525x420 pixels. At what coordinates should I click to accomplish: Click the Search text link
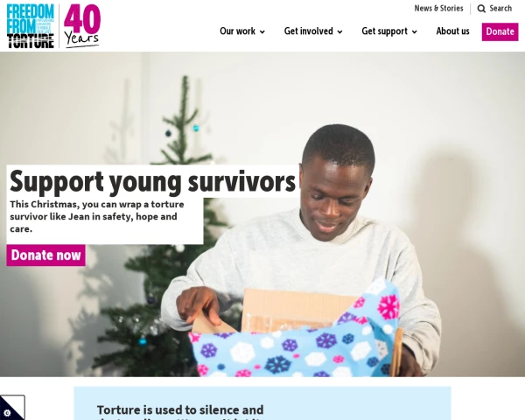tap(500, 9)
